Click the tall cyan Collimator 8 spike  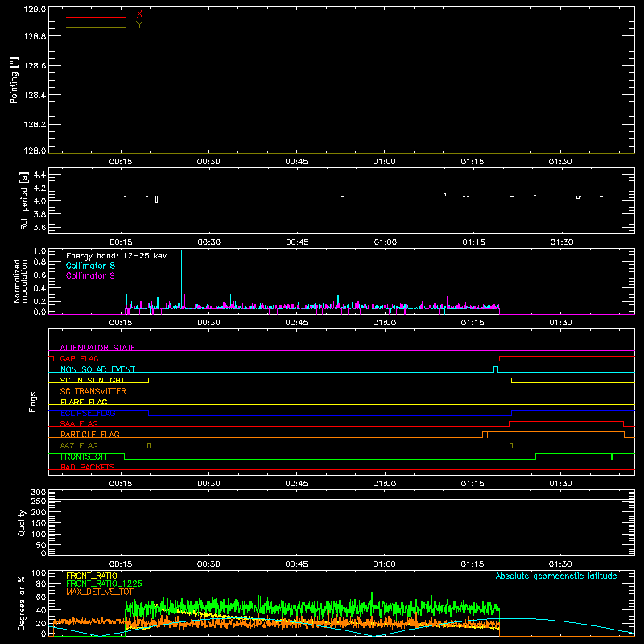coord(182,279)
